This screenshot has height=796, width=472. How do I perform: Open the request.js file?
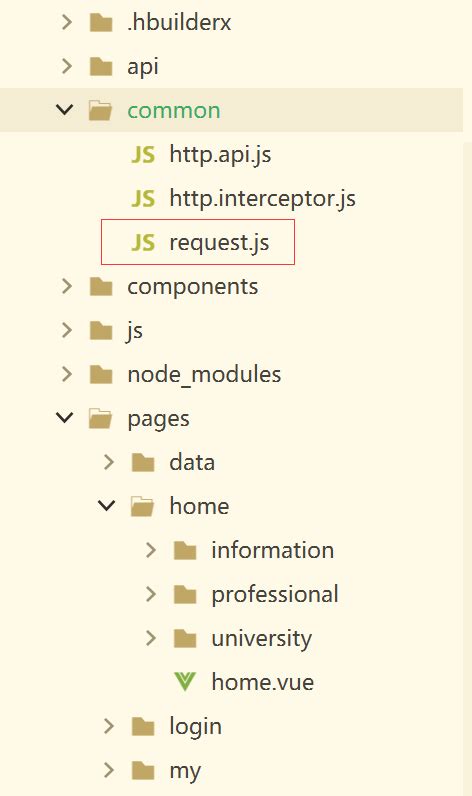[219, 243]
